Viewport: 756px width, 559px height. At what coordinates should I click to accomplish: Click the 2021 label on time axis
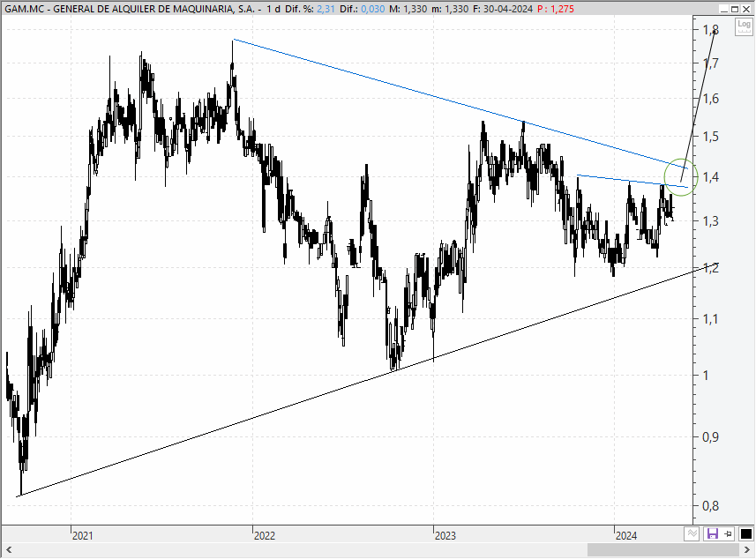tap(82, 535)
